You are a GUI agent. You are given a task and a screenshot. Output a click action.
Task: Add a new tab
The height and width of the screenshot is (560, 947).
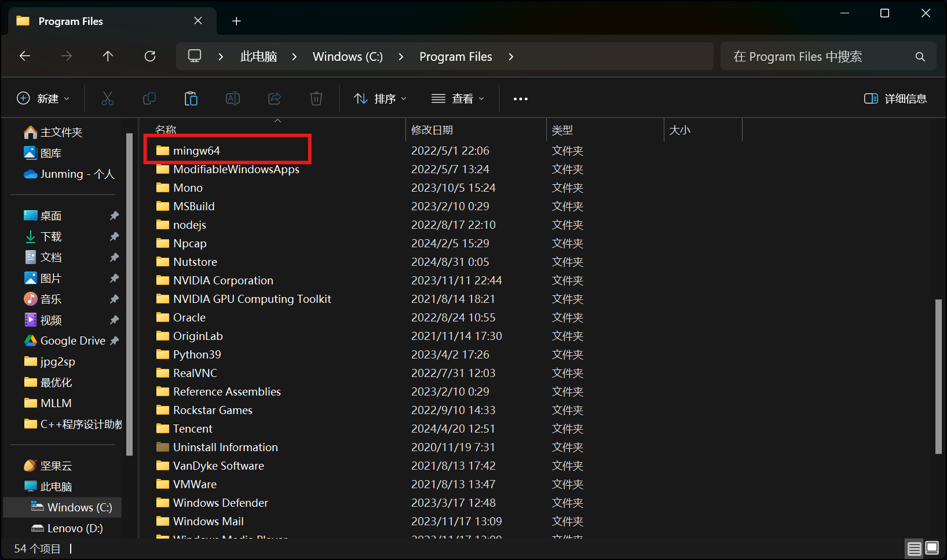pos(236,21)
